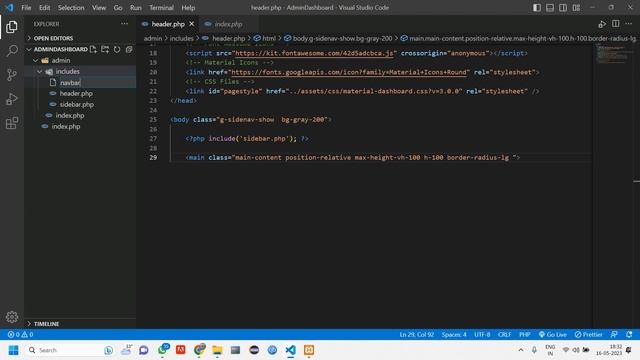This screenshot has height=360, width=640.
Task: Change language mode via PHP
Action: pyautogui.click(x=525, y=334)
